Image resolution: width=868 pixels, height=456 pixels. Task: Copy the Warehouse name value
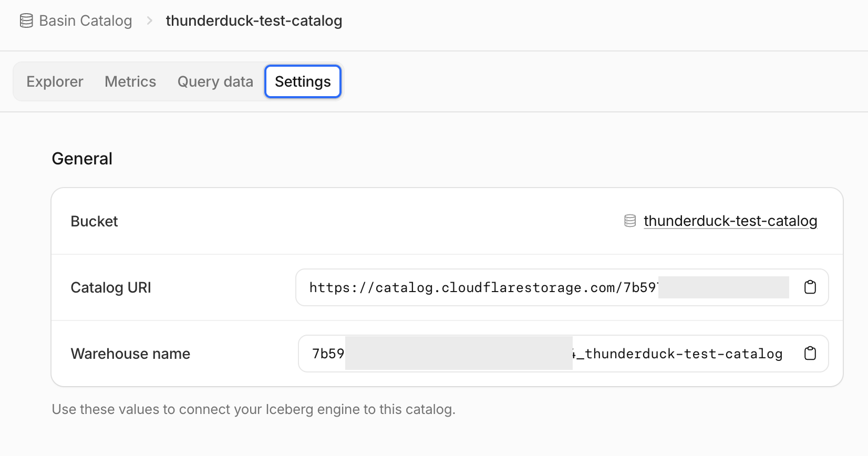pyautogui.click(x=810, y=354)
